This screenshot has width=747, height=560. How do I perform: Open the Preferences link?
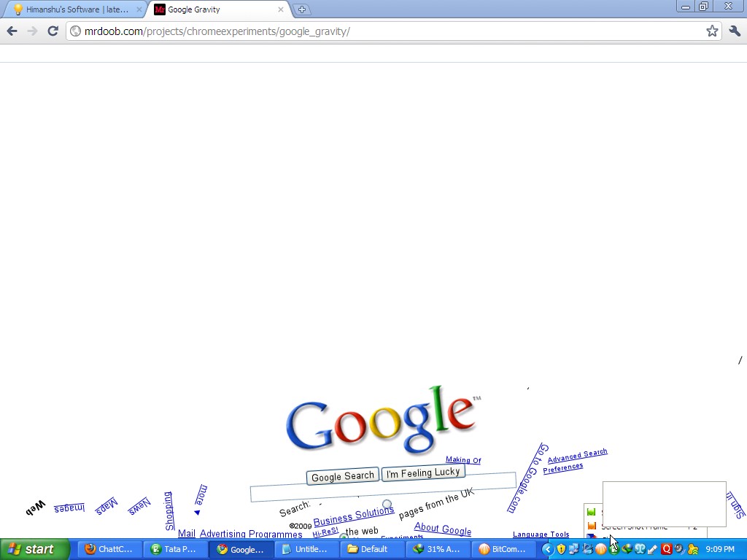point(562,467)
